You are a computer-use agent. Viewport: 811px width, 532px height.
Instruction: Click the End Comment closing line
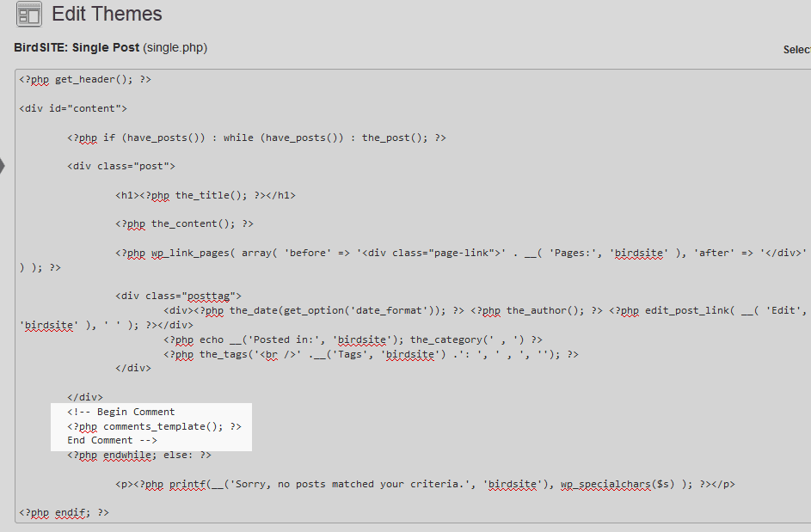click(x=113, y=440)
